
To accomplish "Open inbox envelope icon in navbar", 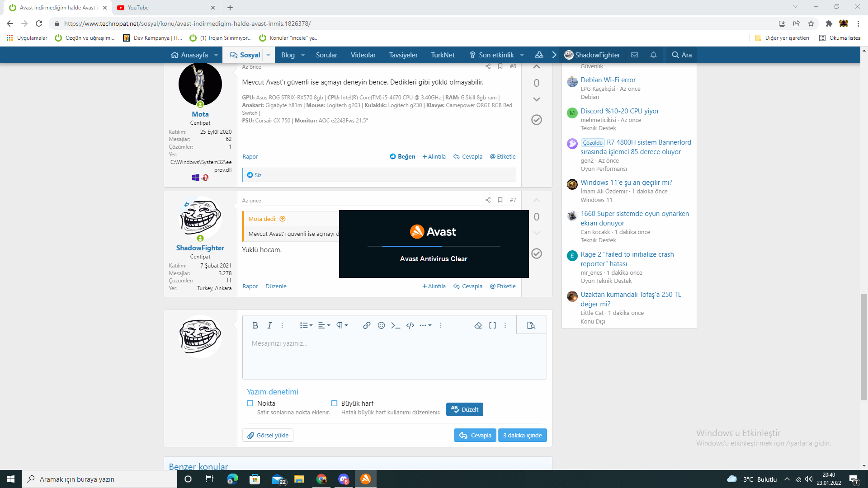I will tap(635, 55).
